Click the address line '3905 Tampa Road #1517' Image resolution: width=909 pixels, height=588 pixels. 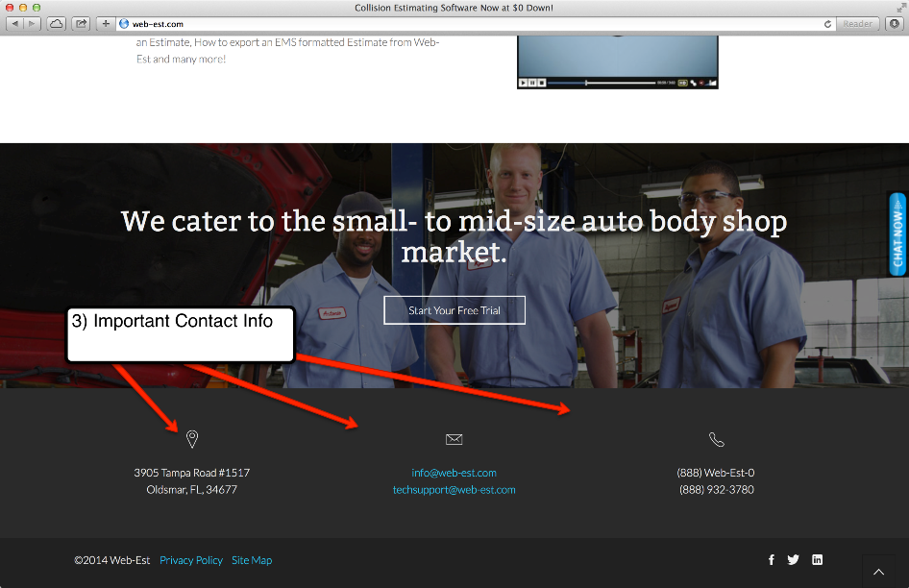point(192,473)
